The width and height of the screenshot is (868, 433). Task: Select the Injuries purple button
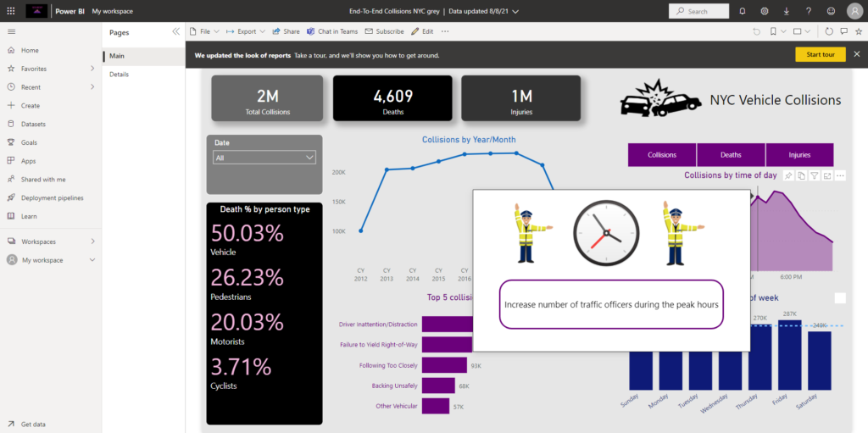click(x=799, y=155)
